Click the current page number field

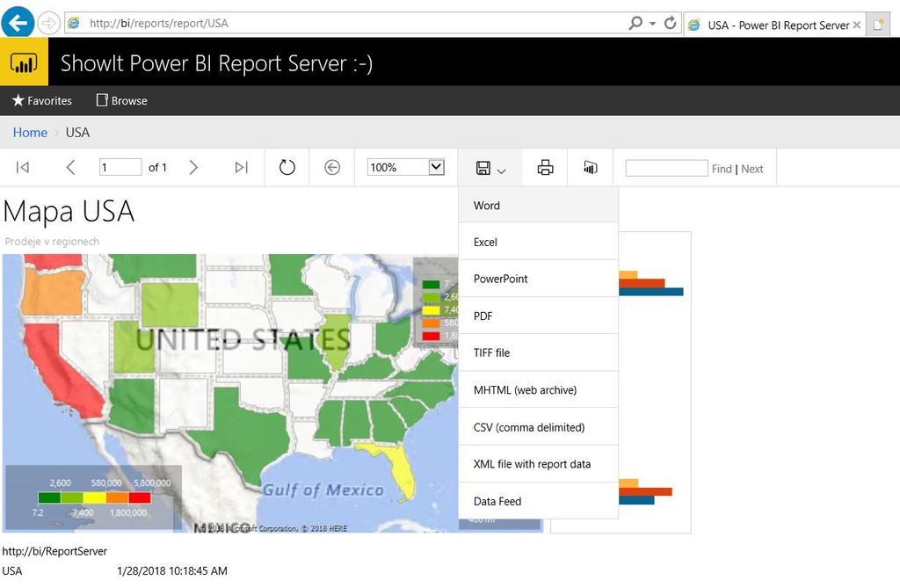[120, 167]
